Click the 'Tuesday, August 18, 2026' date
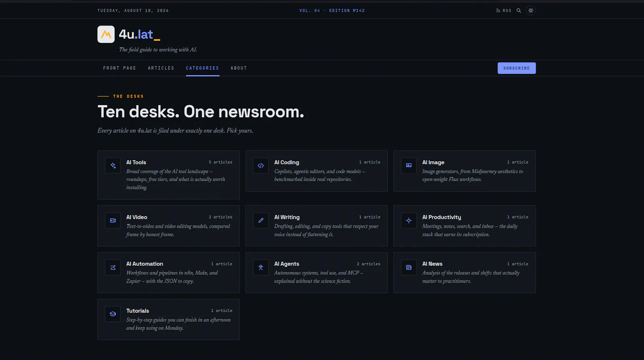 (133, 10)
